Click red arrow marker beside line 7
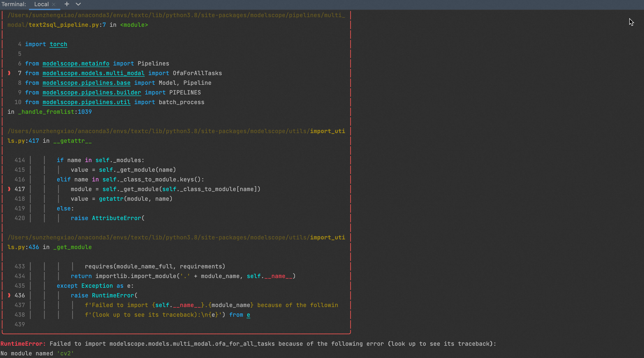The image size is (644, 358). coord(9,73)
